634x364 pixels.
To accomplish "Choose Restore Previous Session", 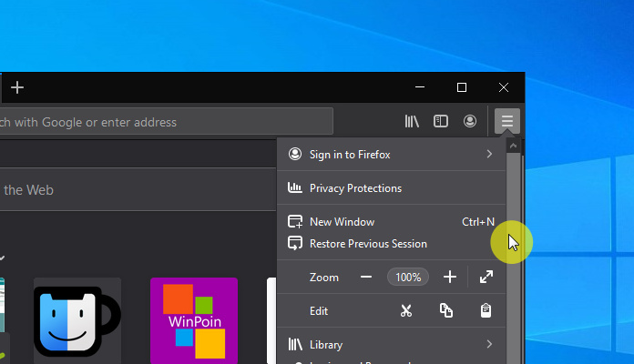I will [x=392, y=244].
